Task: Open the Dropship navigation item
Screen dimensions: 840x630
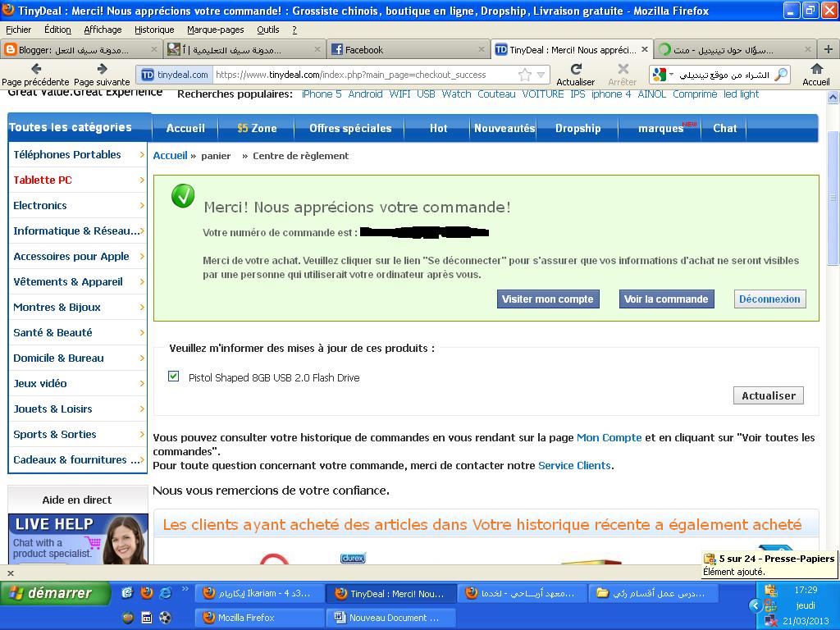Action: tap(578, 129)
